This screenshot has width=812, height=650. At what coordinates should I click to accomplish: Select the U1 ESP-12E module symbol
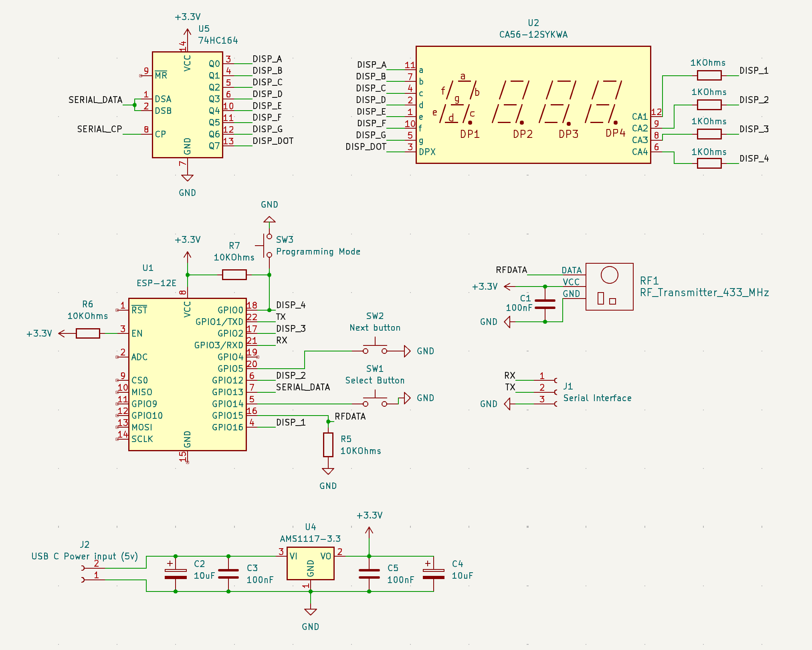tap(187, 374)
